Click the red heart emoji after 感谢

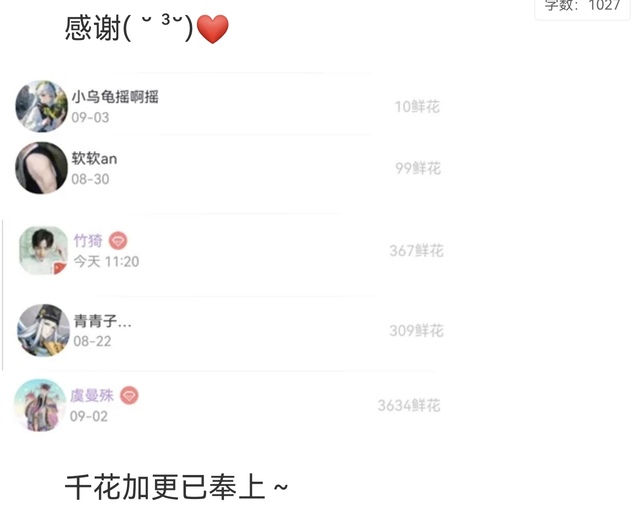coord(212,29)
